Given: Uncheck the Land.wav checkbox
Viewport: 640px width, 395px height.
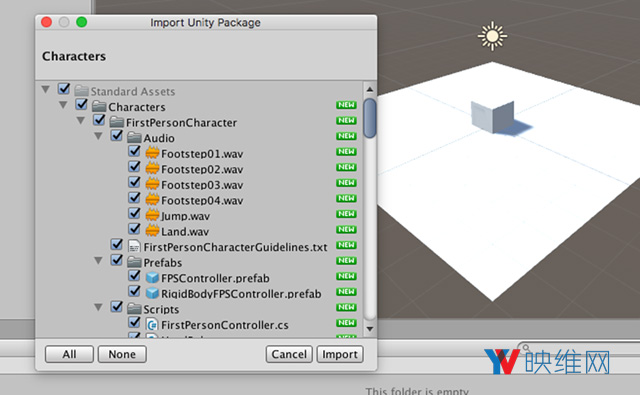Looking at the screenshot, I should [x=134, y=229].
